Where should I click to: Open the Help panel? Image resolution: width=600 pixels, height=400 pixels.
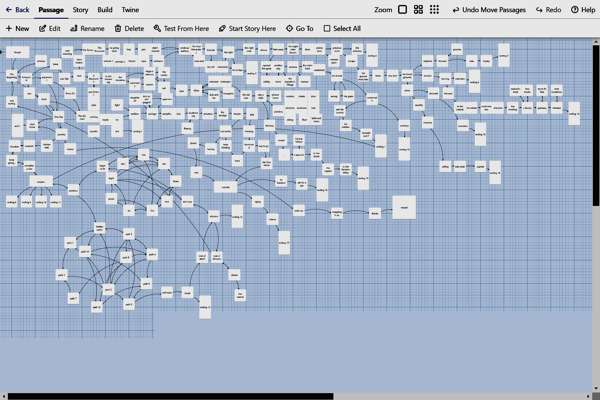[x=582, y=9]
